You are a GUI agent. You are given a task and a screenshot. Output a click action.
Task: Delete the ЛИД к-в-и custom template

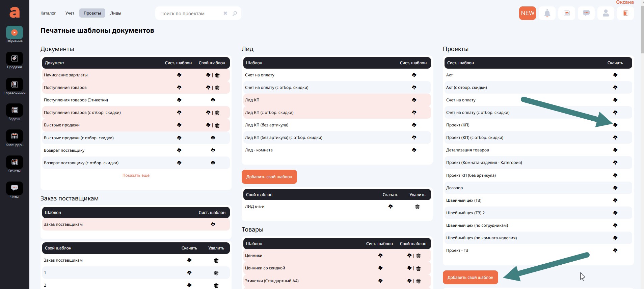(x=417, y=207)
